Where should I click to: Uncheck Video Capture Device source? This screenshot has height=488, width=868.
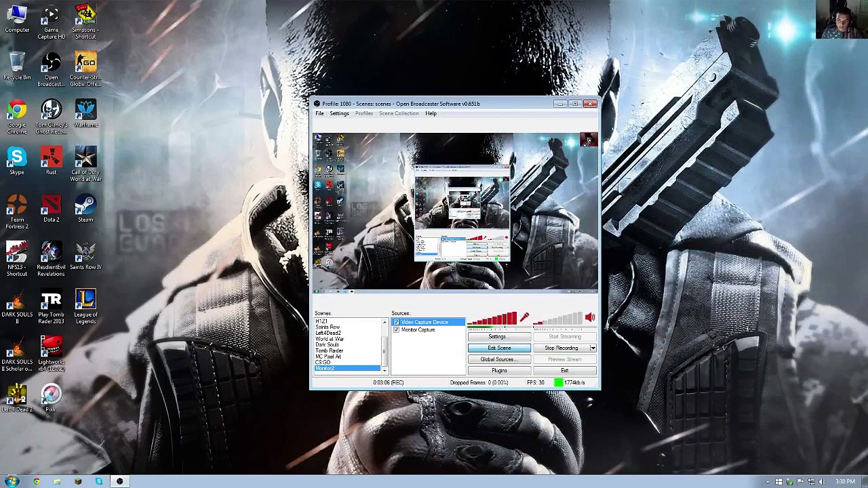click(x=396, y=322)
